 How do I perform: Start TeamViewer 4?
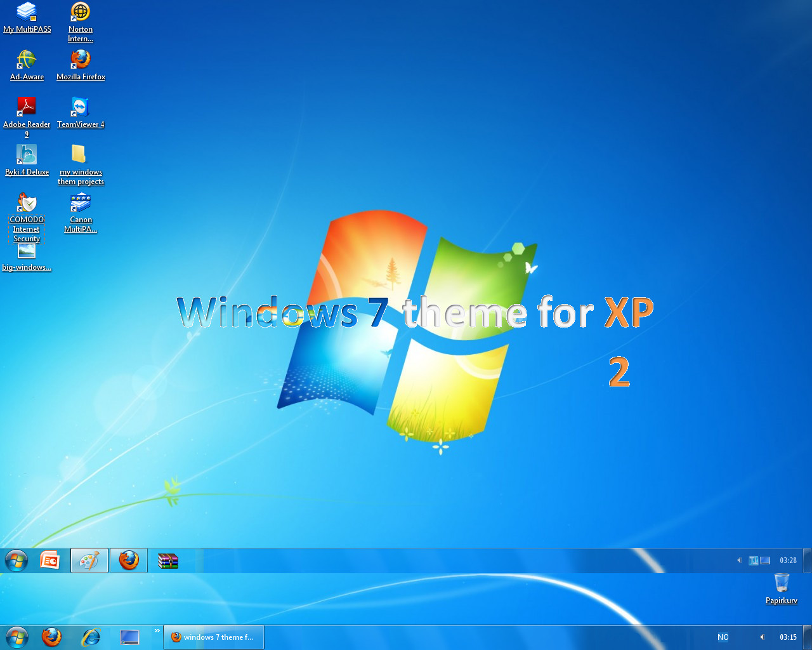[x=81, y=106]
